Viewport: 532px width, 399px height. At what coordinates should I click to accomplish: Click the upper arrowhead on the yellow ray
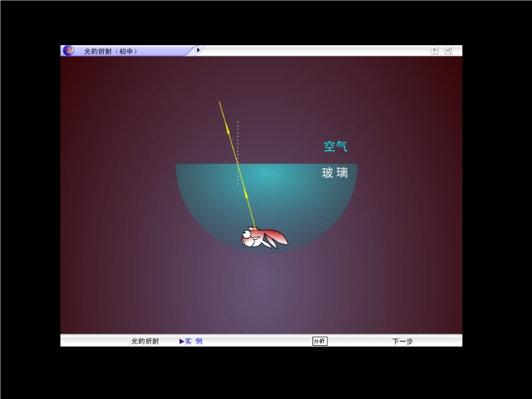228,132
